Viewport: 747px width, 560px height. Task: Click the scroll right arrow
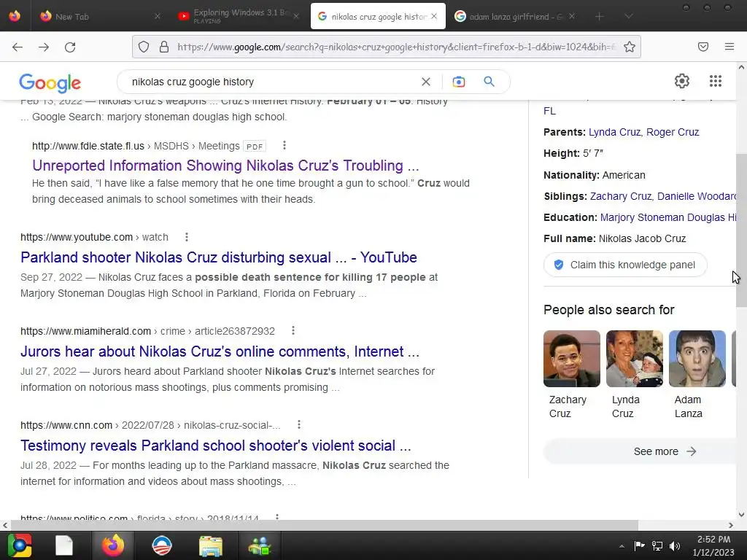[x=731, y=525]
